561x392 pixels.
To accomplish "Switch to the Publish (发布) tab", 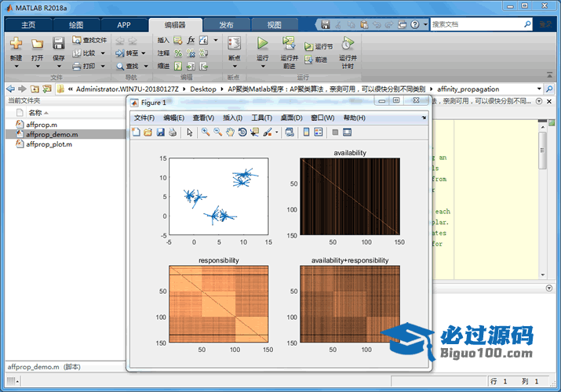I will click(226, 24).
